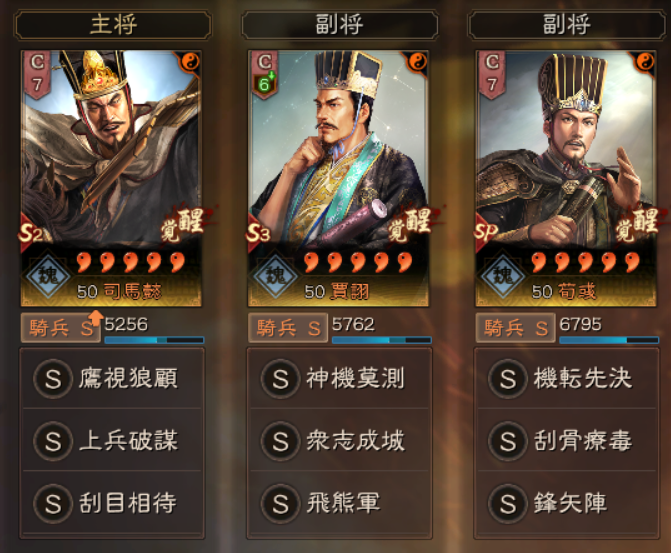Click 司馬懿's 騎兵 S troop type label

click(x=61, y=328)
